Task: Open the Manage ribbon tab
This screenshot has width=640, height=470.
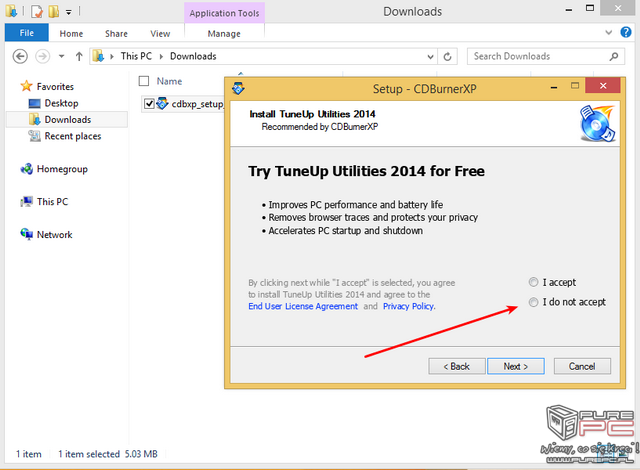Action: [224, 33]
